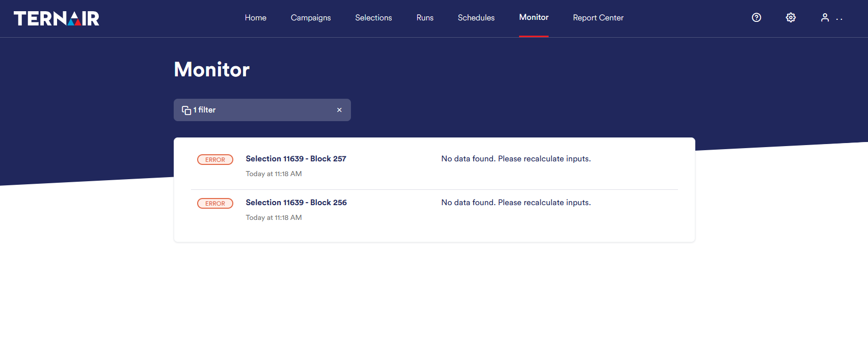The image size is (868, 338).
Task: Click the filter copy icon
Action: tap(186, 110)
